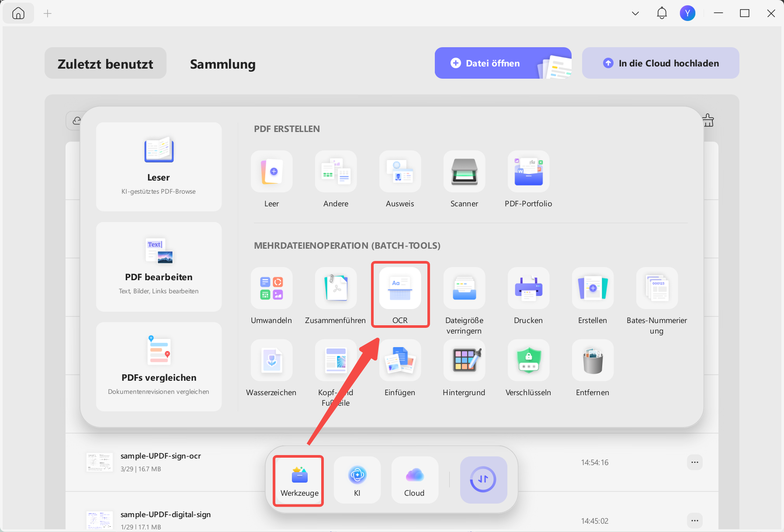This screenshot has width=784, height=532.
Task: Click the sample-UPDF-digital-sign thumbnail
Action: click(x=100, y=520)
